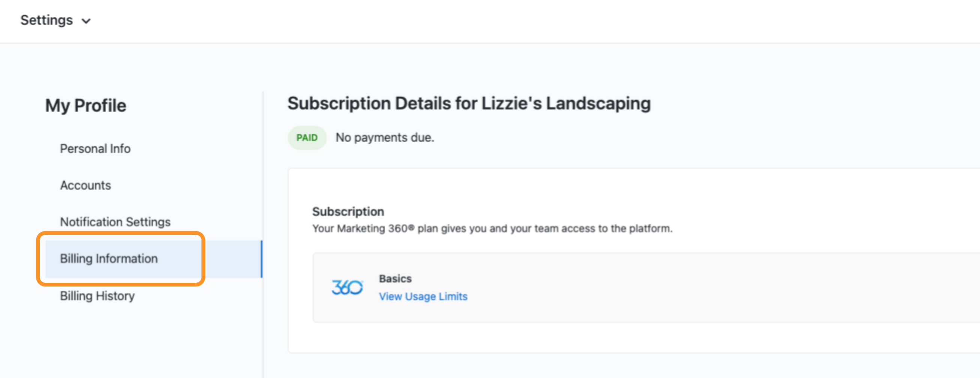Click the Marketing 360 plan description sentence

point(492,228)
